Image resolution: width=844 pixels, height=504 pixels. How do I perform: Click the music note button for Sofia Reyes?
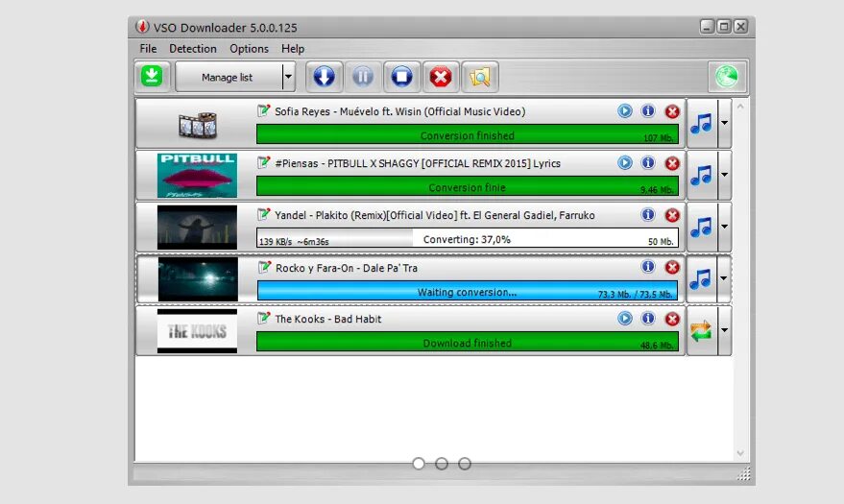click(x=701, y=123)
